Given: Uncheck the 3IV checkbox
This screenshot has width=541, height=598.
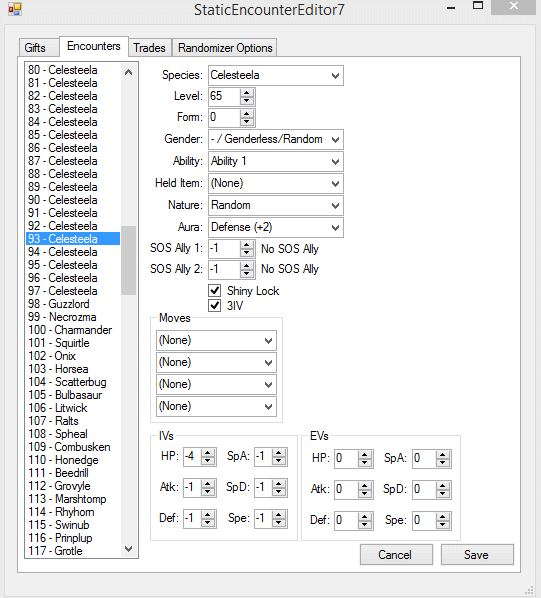Looking at the screenshot, I should [215, 305].
